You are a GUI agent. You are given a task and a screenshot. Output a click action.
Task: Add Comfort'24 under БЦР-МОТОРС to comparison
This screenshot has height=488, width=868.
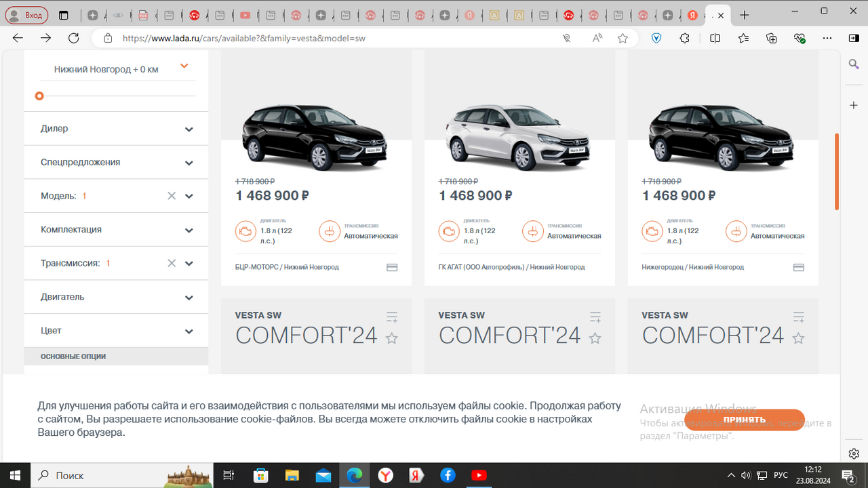[x=392, y=317]
